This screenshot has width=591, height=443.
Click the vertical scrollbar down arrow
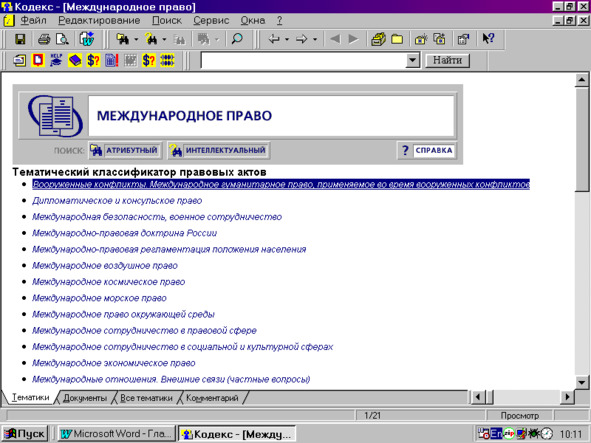coord(582,382)
